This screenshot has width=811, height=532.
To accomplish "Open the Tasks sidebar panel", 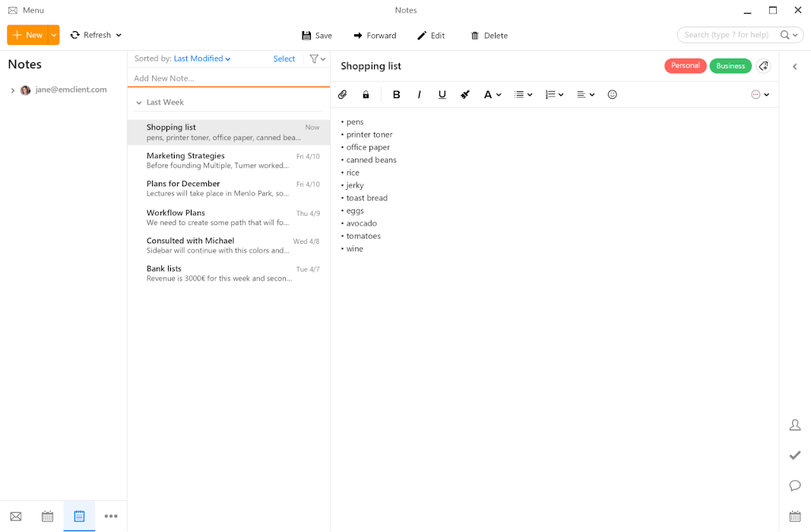I will tap(795, 455).
